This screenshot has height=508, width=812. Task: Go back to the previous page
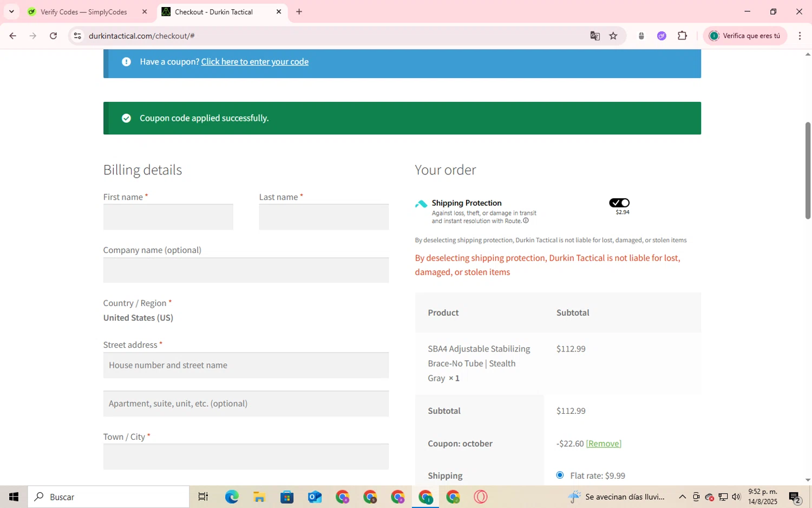(x=12, y=36)
